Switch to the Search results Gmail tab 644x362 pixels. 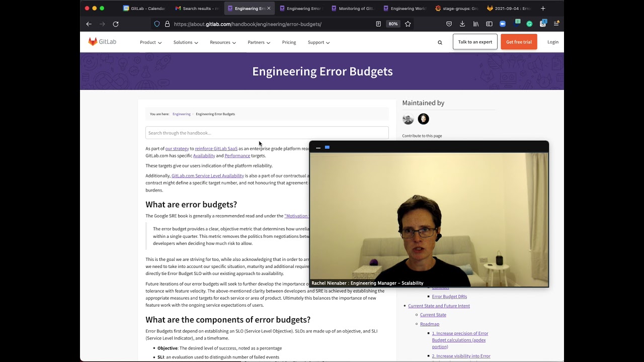(x=197, y=9)
